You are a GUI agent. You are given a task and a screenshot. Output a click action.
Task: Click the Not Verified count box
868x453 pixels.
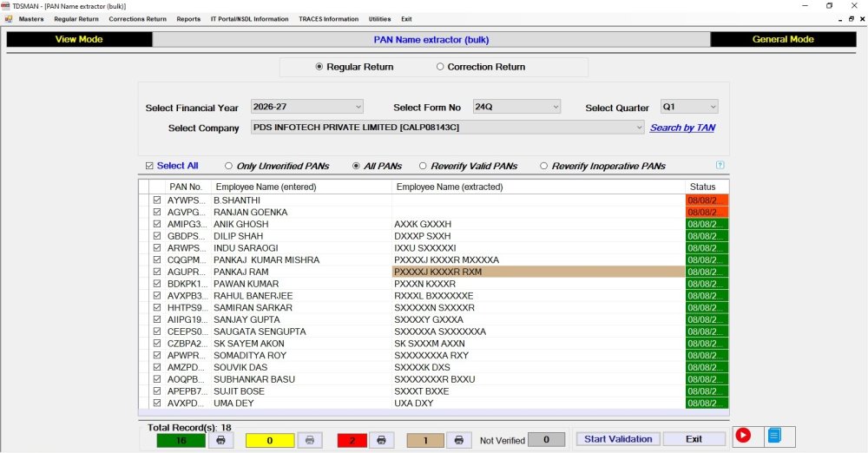coord(546,440)
